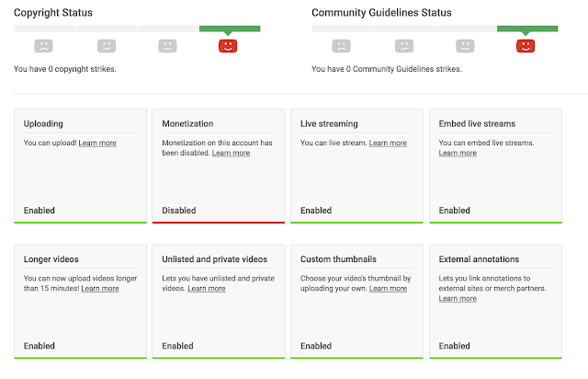Click Learn more in Live streaming card

point(388,144)
